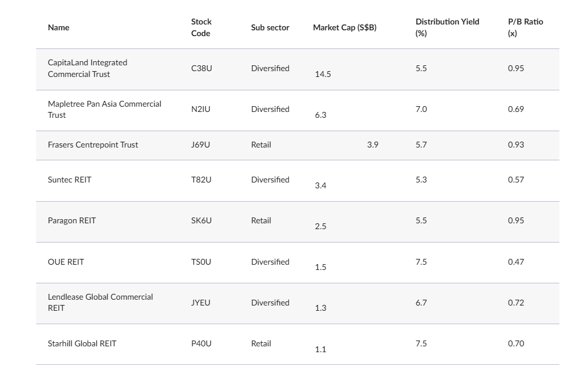Click the Name column header
This screenshot has width=588, height=365.
58,27
